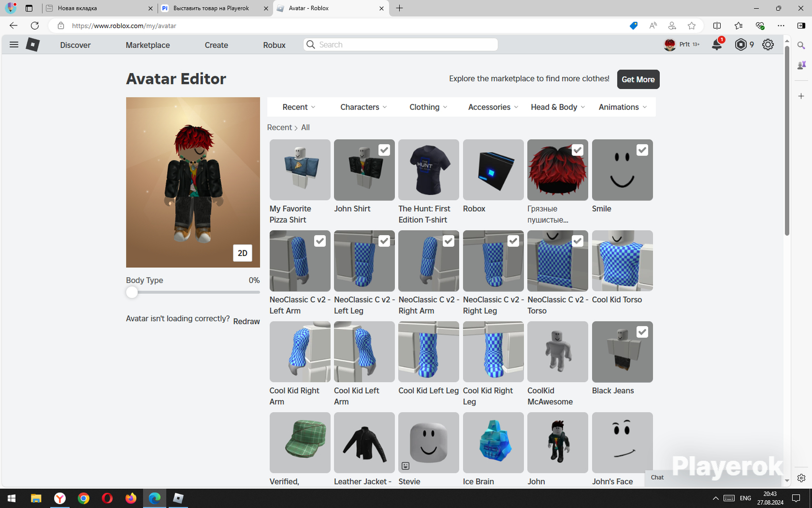Select the Cool Kid Torso thumbnail
812x508 pixels.
[622, 261]
